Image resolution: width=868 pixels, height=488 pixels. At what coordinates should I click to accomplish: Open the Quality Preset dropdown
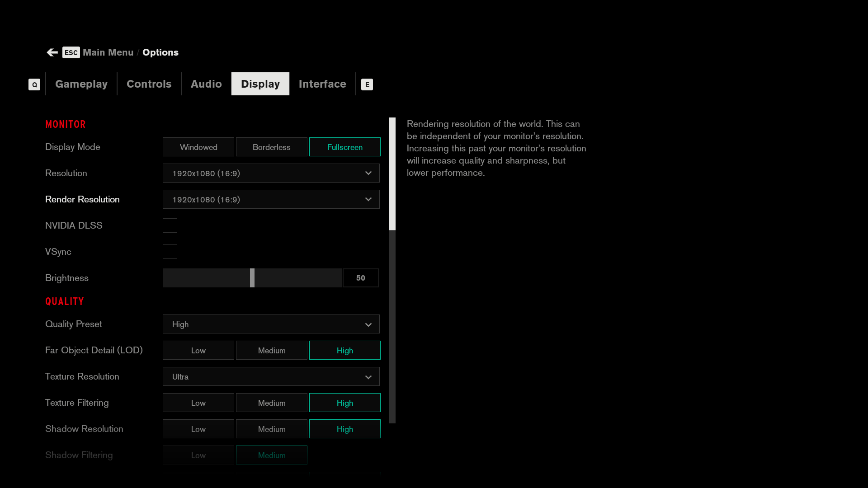(271, 324)
